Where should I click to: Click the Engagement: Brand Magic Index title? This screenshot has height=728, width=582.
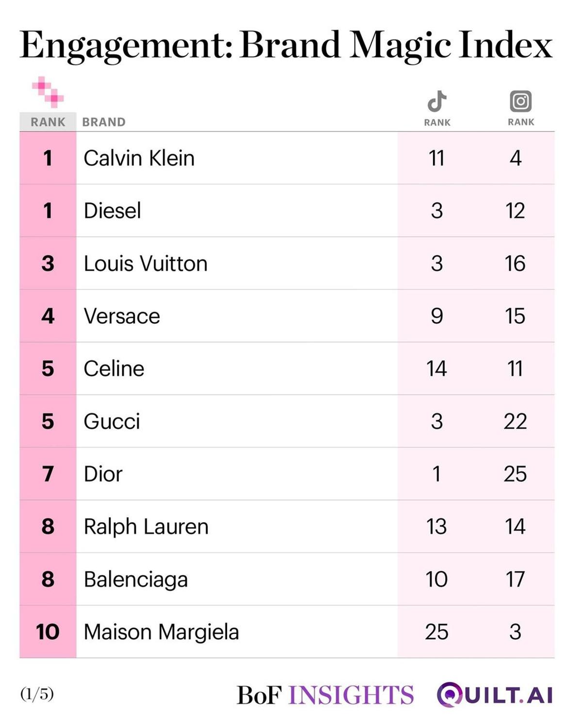click(x=286, y=46)
